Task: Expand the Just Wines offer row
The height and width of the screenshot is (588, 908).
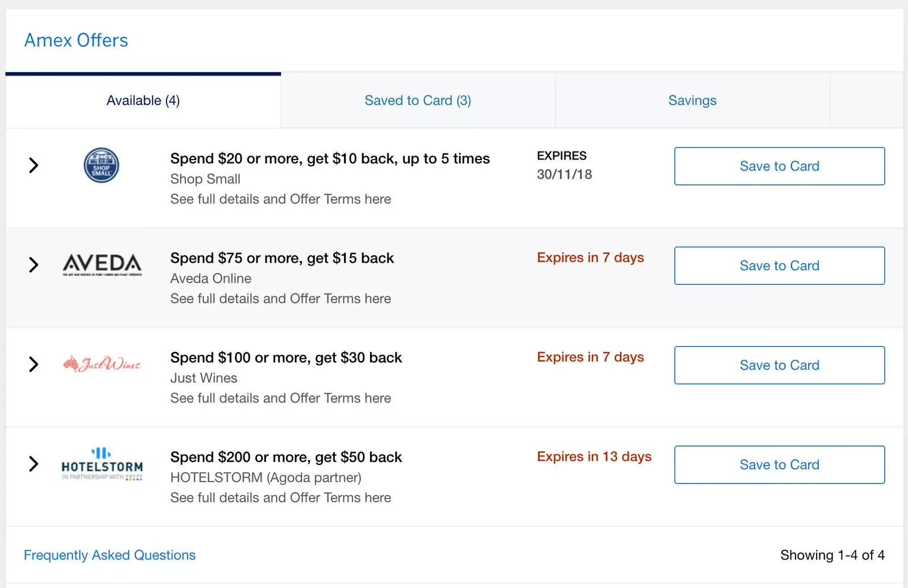Action: 33,364
